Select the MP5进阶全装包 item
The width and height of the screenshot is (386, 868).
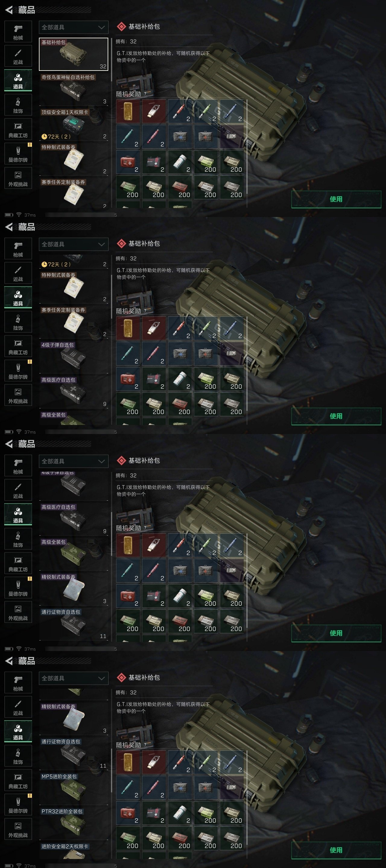pyautogui.click(x=74, y=788)
